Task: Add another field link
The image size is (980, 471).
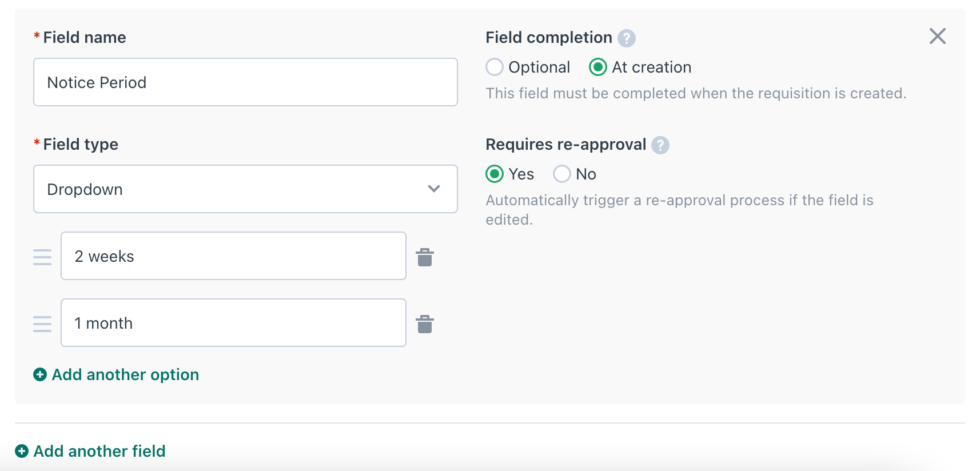Action: click(99, 451)
